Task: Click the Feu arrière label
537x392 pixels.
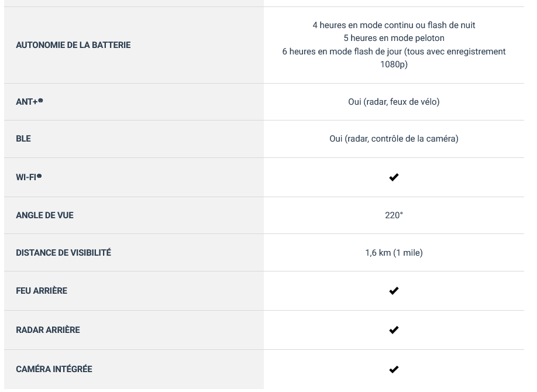Action: (x=42, y=291)
